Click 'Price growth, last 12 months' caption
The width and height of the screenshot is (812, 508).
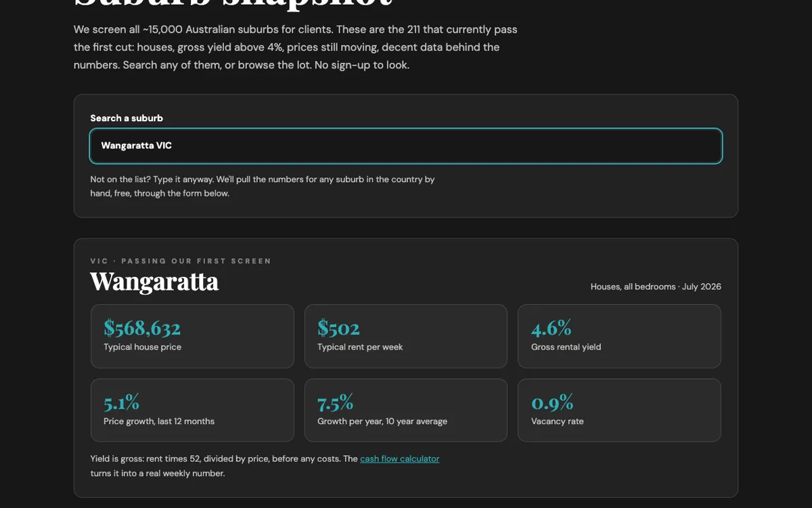click(159, 421)
